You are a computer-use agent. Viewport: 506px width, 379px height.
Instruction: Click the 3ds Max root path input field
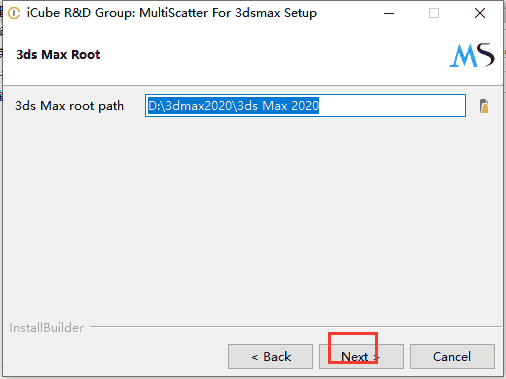click(x=305, y=106)
